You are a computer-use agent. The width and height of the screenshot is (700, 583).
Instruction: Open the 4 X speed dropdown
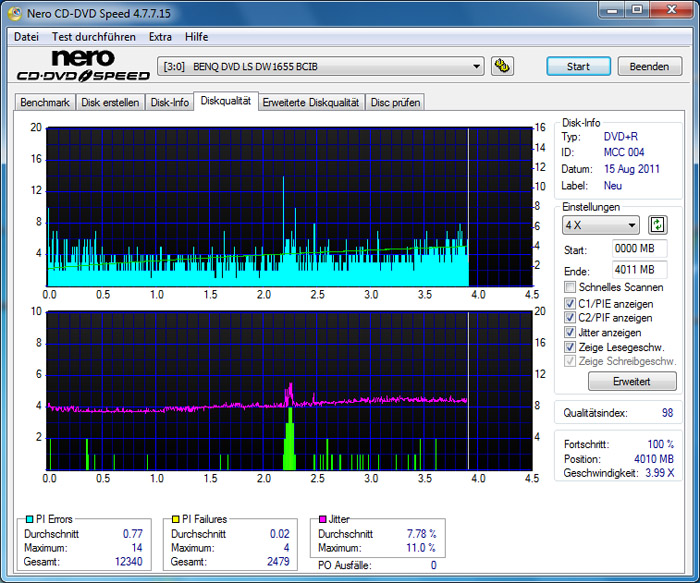[600, 225]
